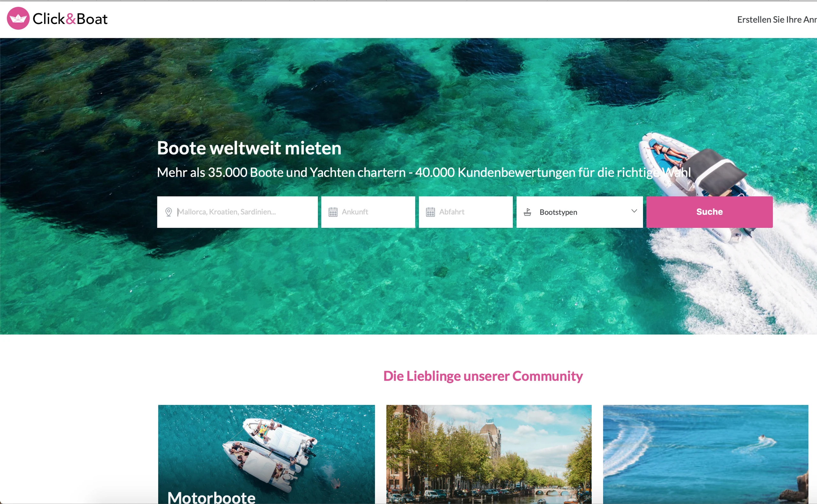
Task: Open the blue sea jet-ski category image
Action: click(x=705, y=454)
